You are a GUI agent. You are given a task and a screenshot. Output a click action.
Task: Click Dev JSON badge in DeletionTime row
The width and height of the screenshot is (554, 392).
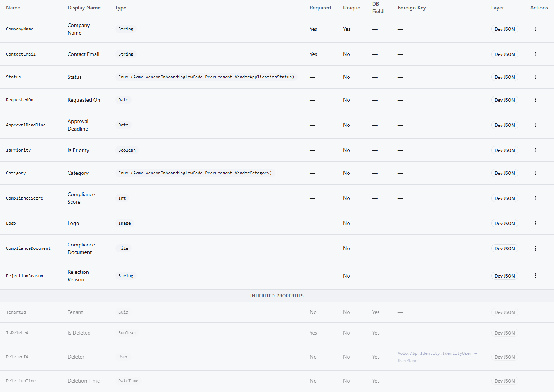point(504,381)
